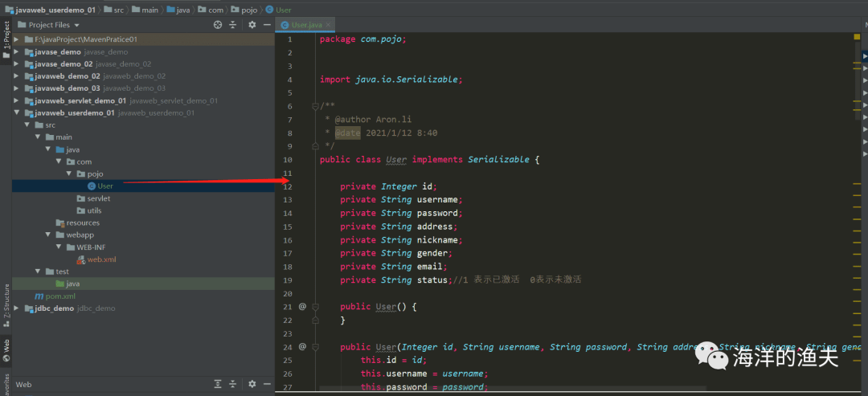868x396 pixels.
Task: Click the @ gutter icon on line 24
Action: click(x=302, y=347)
